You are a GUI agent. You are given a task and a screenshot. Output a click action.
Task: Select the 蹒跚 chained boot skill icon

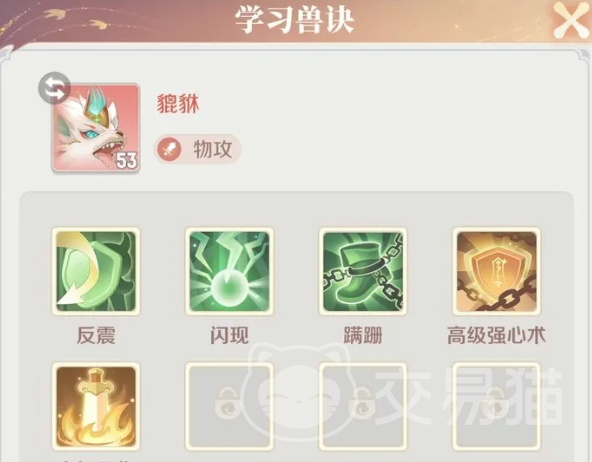tap(363, 271)
